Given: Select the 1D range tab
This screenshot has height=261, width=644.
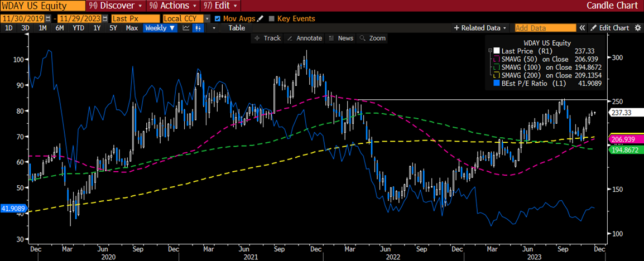Looking at the screenshot, I should (x=9, y=28).
